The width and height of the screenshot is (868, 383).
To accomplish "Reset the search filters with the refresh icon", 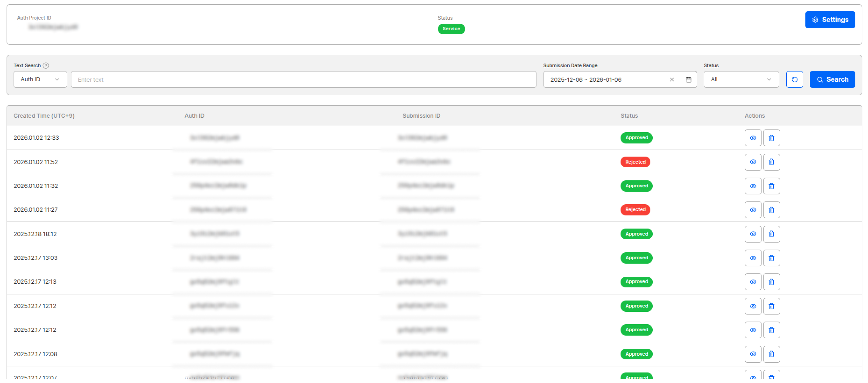I will pyautogui.click(x=794, y=79).
